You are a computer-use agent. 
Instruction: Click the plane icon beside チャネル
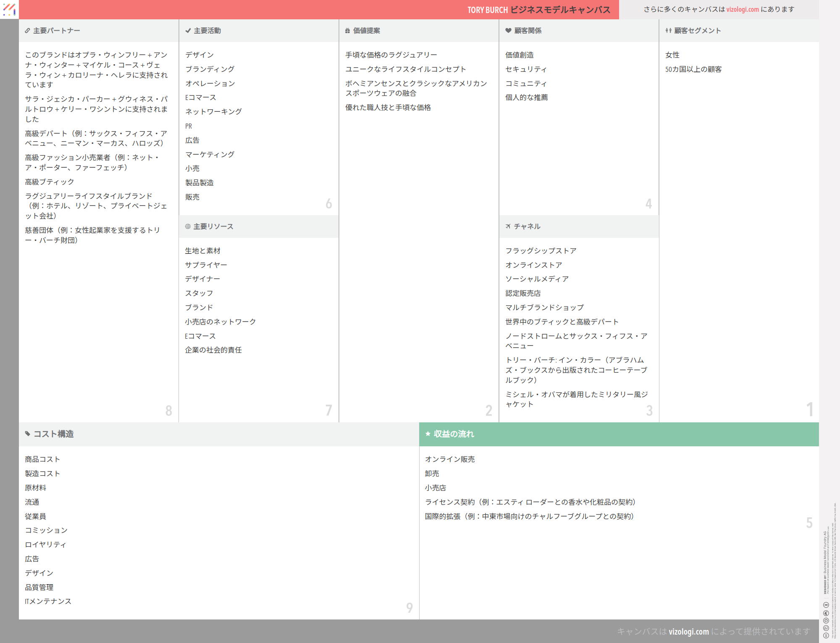[508, 227]
